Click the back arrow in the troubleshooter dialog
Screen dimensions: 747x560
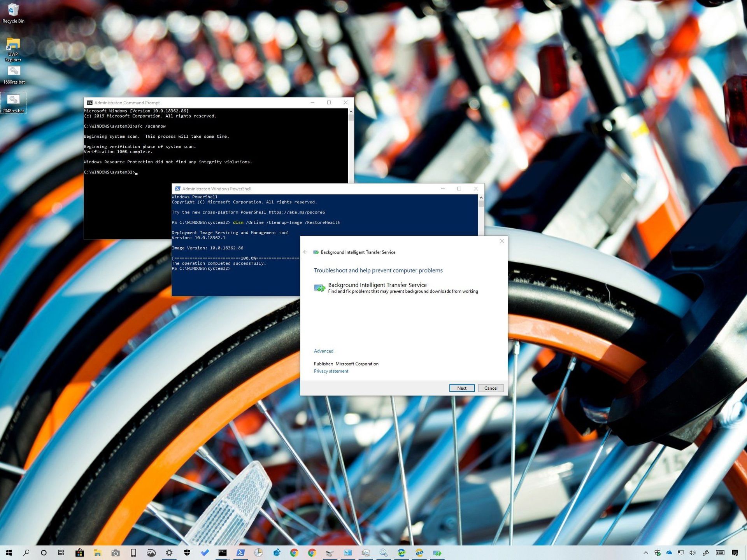tap(306, 252)
